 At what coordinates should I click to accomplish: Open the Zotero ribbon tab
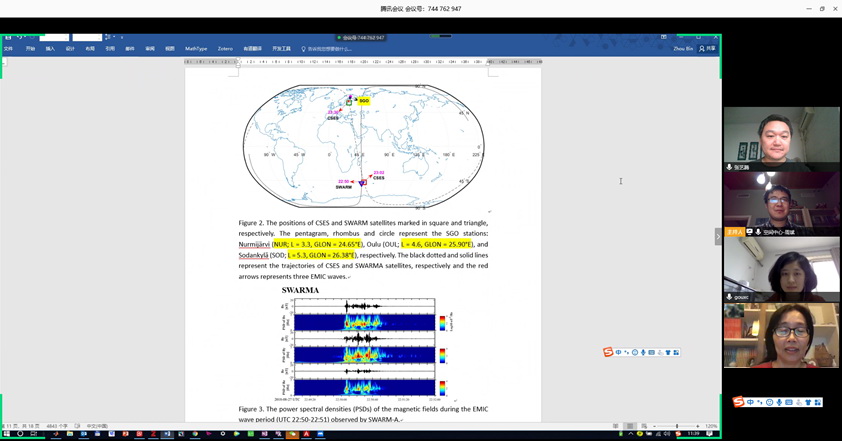pos(225,49)
